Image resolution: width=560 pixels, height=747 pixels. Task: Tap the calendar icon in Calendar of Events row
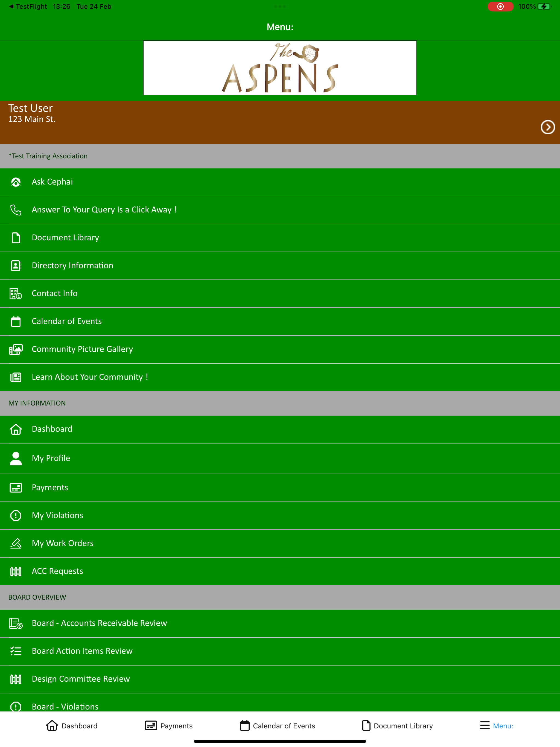click(16, 322)
